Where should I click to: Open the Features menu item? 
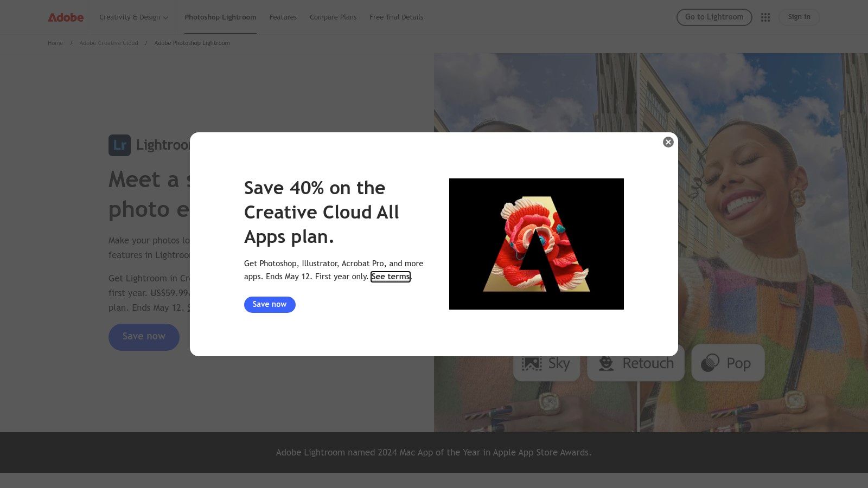[x=283, y=17]
